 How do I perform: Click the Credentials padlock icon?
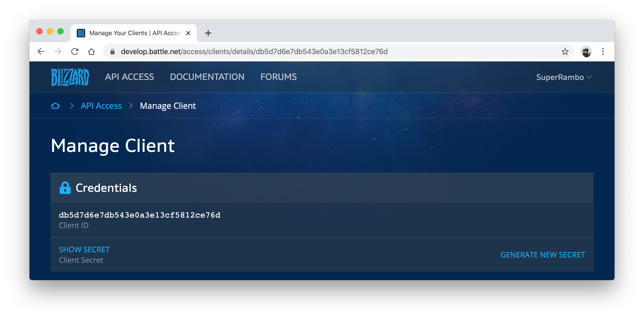click(65, 188)
